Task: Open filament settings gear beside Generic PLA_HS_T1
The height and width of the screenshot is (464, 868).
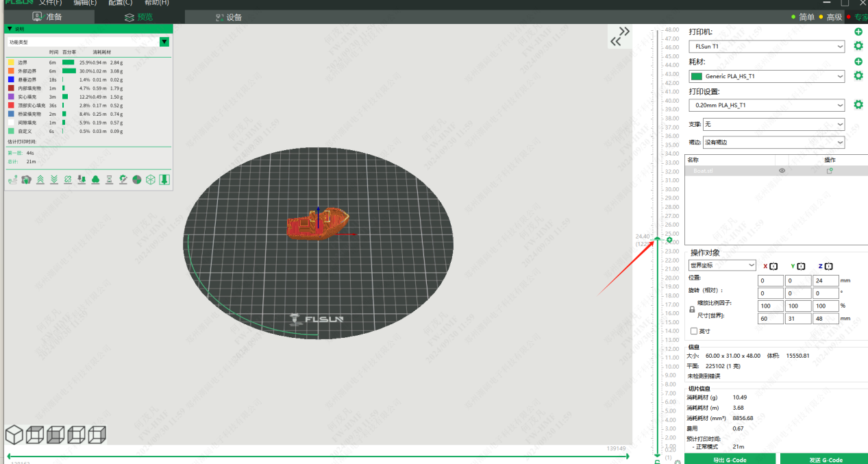Action: pos(858,76)
